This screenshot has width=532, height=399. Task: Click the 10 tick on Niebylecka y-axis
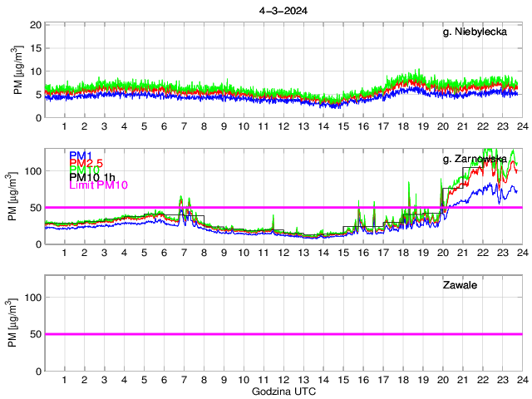click(x=36, y=71)
